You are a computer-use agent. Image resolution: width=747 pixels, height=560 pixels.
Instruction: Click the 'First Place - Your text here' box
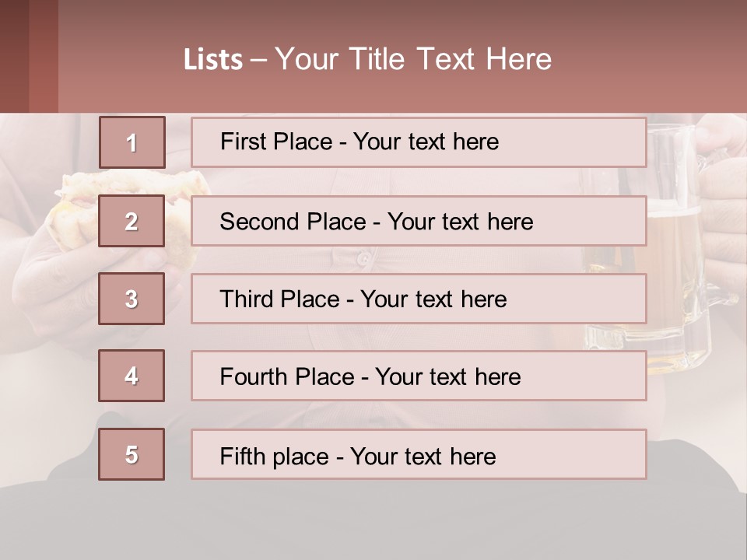[x=419, y=142]
